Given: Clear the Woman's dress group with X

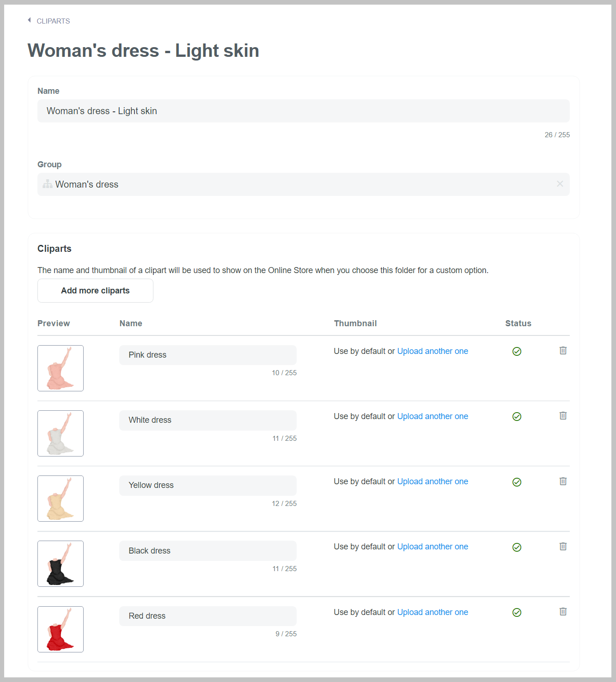Looking at the screenshot, I should click(x=560, y=184).
